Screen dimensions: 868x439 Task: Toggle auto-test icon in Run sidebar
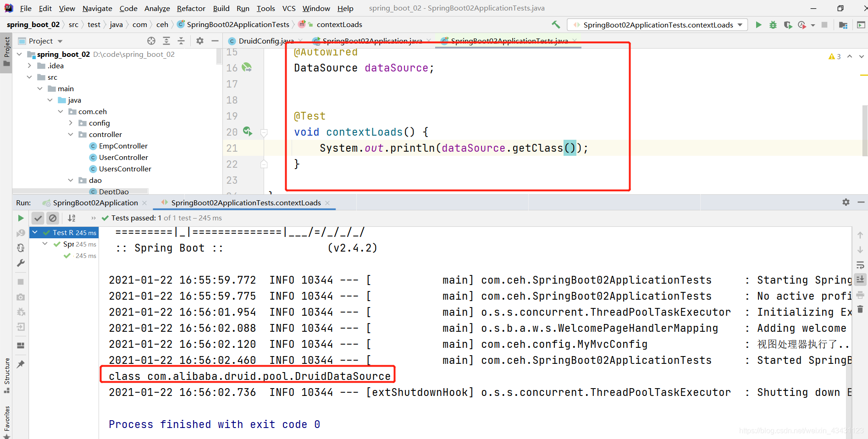(x=21, y=248)
